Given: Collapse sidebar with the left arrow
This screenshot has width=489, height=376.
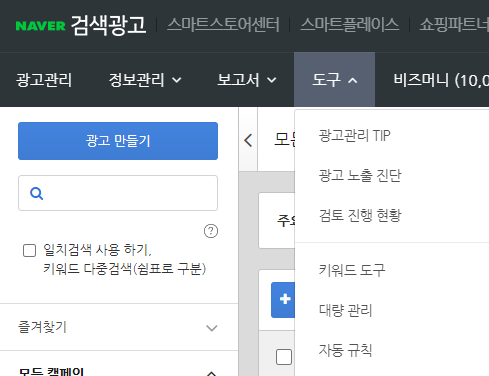Looking at the screenshot, I should pyautogui.click(x=248, y=140).
